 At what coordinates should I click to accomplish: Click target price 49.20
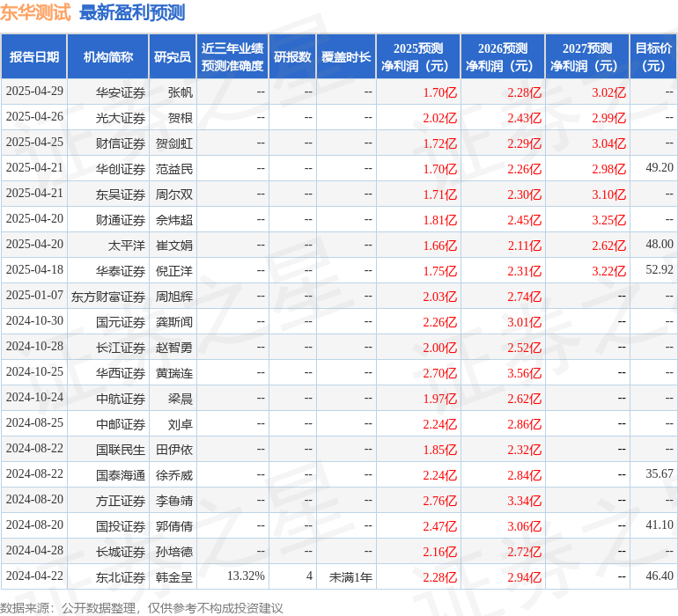[660, 168]
